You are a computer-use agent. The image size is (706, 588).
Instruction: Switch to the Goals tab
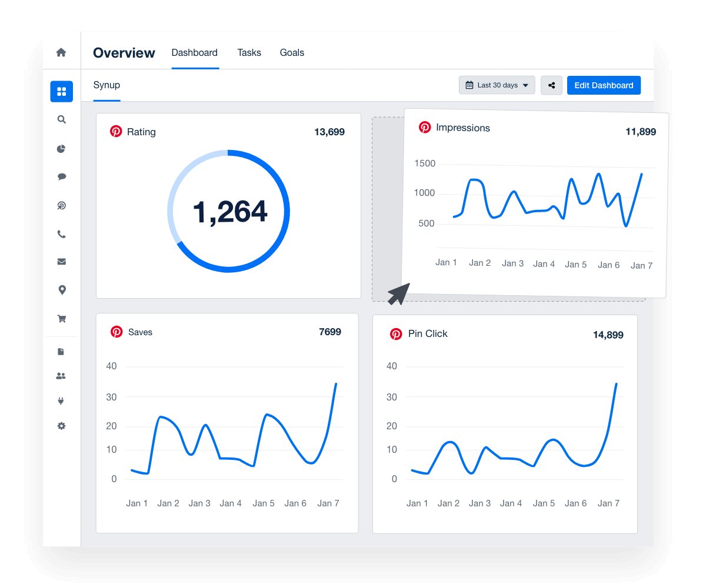292,52
